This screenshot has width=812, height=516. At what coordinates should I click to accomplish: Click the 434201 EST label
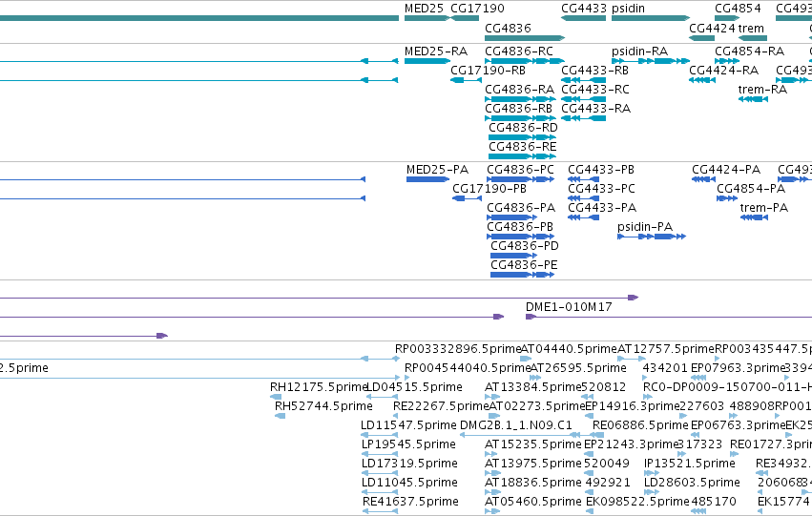pyautogui.click(x=665, y=368)
